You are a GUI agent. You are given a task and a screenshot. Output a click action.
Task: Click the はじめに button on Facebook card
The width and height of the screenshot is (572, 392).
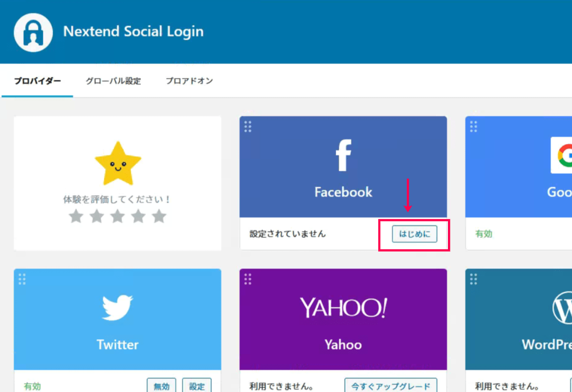414,234
